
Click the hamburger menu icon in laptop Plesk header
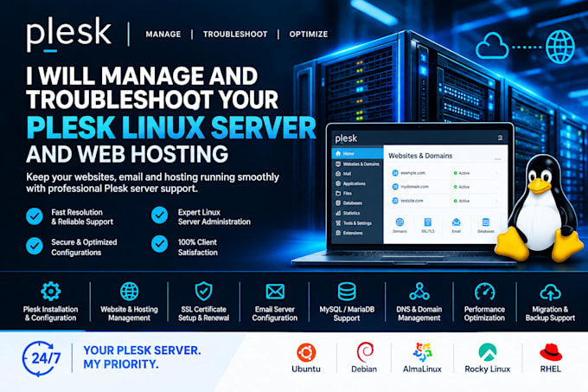click(500, 138)
